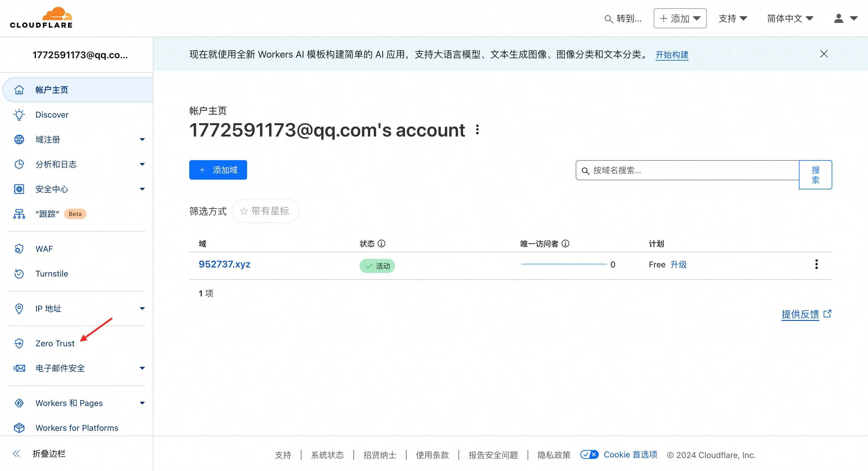Click the info icon next to 状态
This screenshot has height=471, width=868.
[x=381, y=243]
